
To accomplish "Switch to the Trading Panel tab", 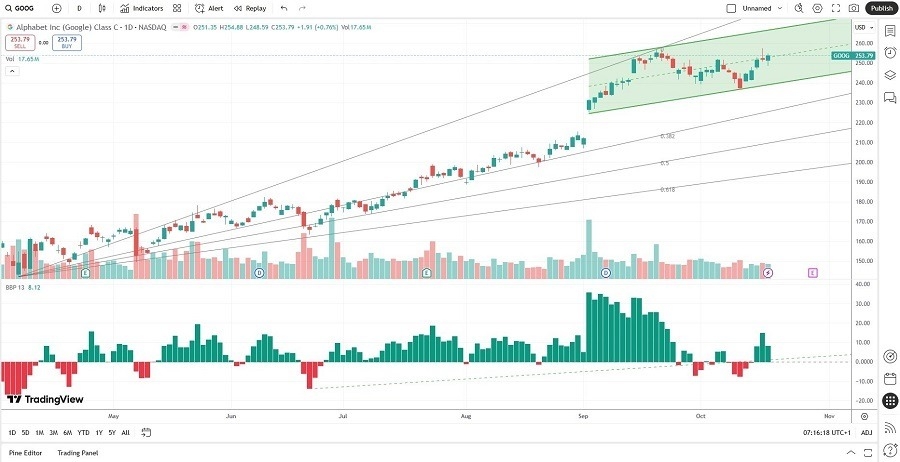I will click(x=77, y=453).
